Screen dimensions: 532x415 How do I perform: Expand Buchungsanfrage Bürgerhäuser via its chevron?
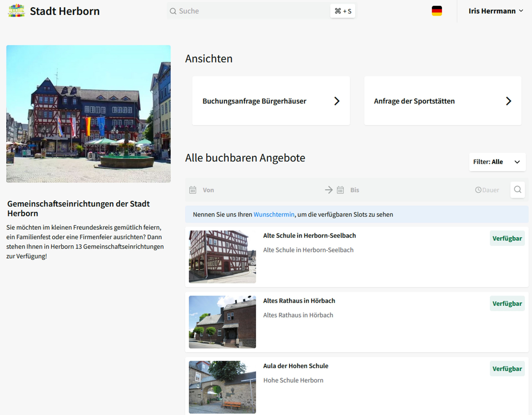click(x=337, y=101)
